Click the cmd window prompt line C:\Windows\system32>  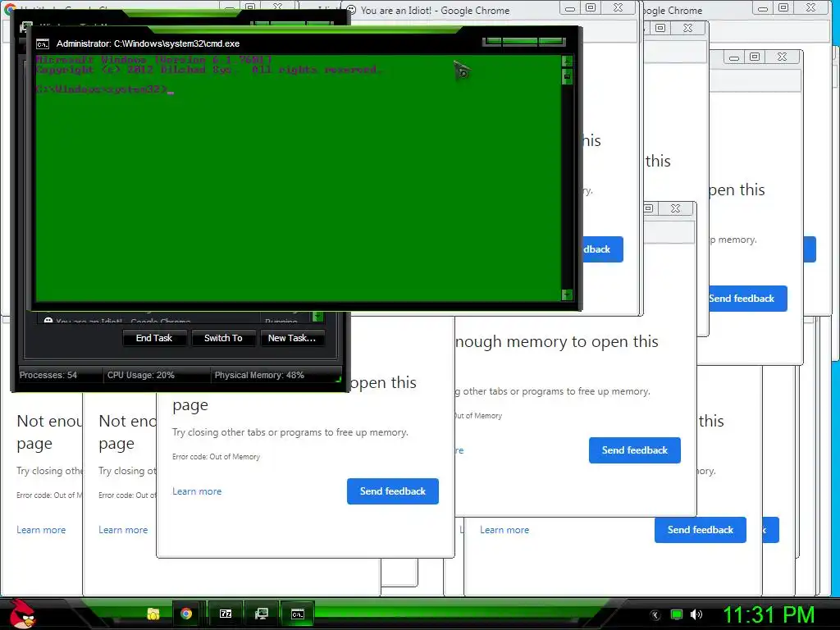pos(104,89)
